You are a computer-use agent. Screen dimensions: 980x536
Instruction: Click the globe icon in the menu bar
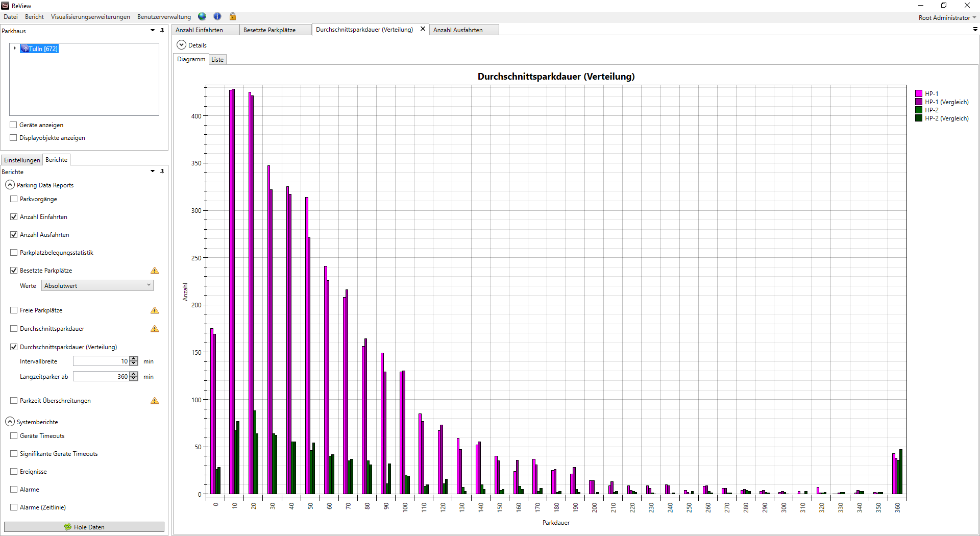point(202,16)
